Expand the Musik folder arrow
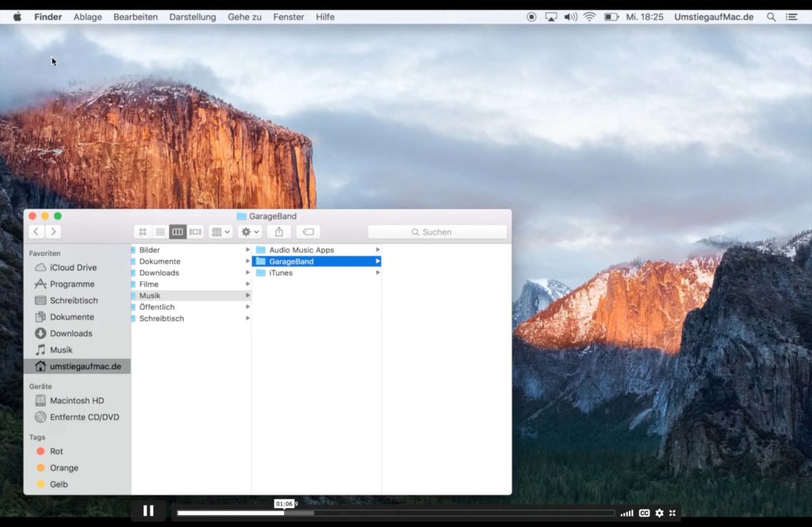Screen dimensions: 812x527 point(247,296)
